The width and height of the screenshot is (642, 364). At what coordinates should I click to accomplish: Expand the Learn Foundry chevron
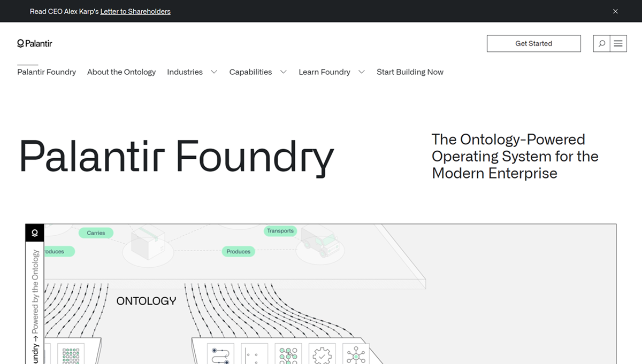[x=362, y=72]
